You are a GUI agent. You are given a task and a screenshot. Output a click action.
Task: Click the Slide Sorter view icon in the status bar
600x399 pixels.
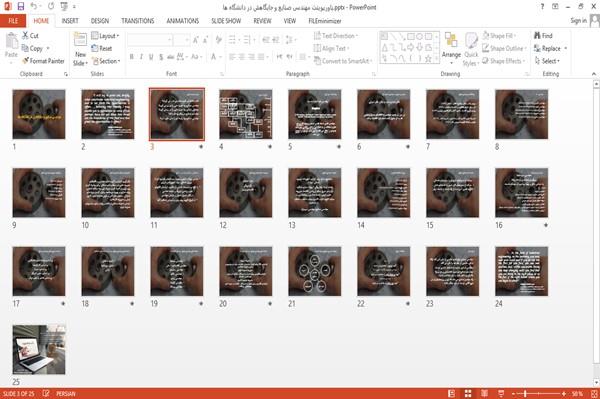468,394
